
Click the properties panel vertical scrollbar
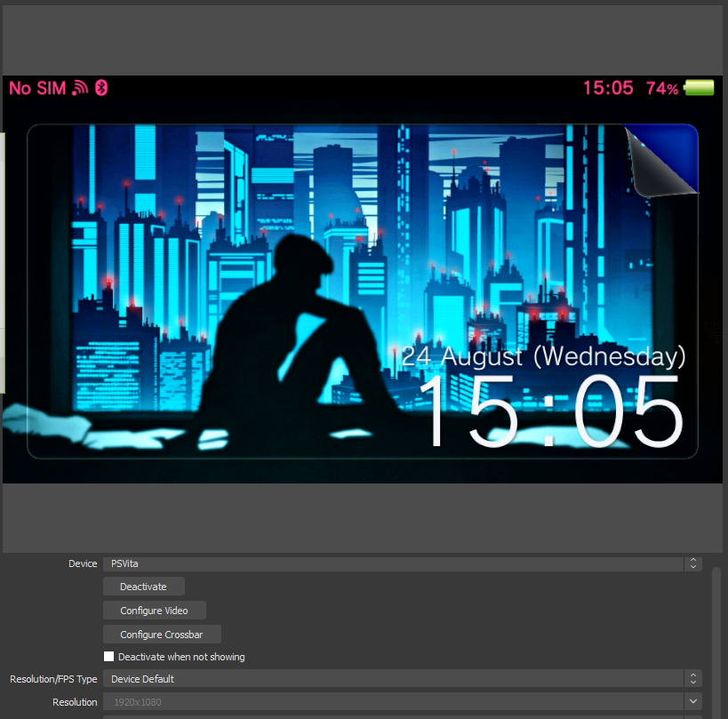716,643
